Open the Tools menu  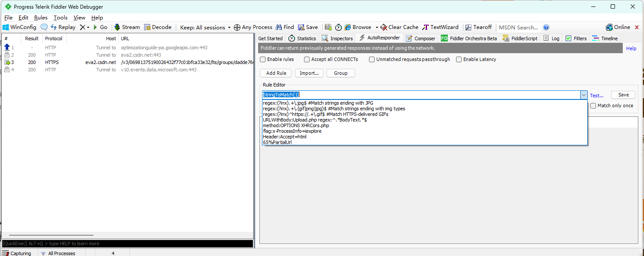tap(61, 18)
